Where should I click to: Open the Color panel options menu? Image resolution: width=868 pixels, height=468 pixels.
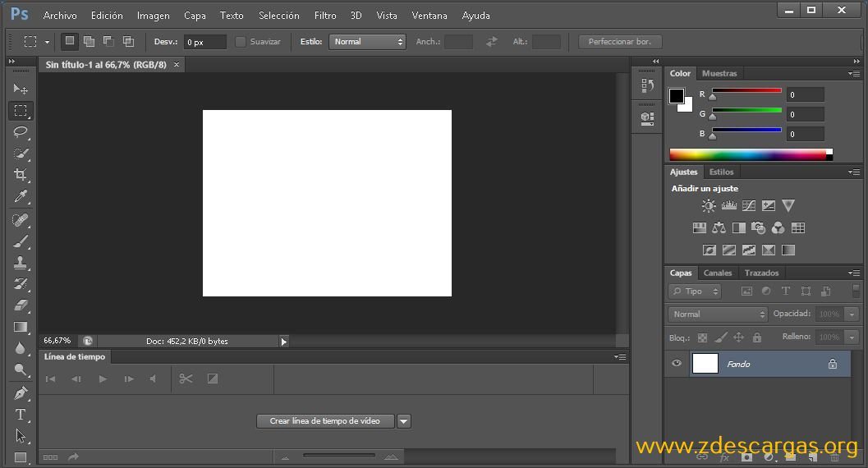pos(854,74)
